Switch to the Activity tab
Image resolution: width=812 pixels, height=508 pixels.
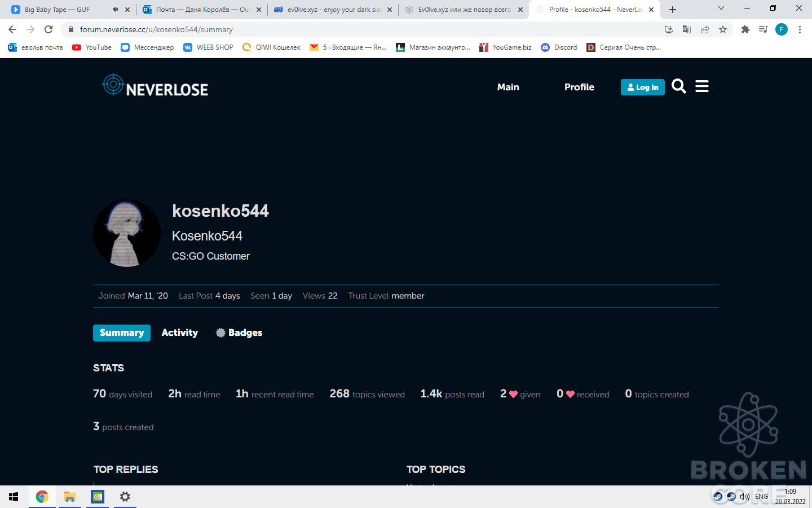click(180, 333)
